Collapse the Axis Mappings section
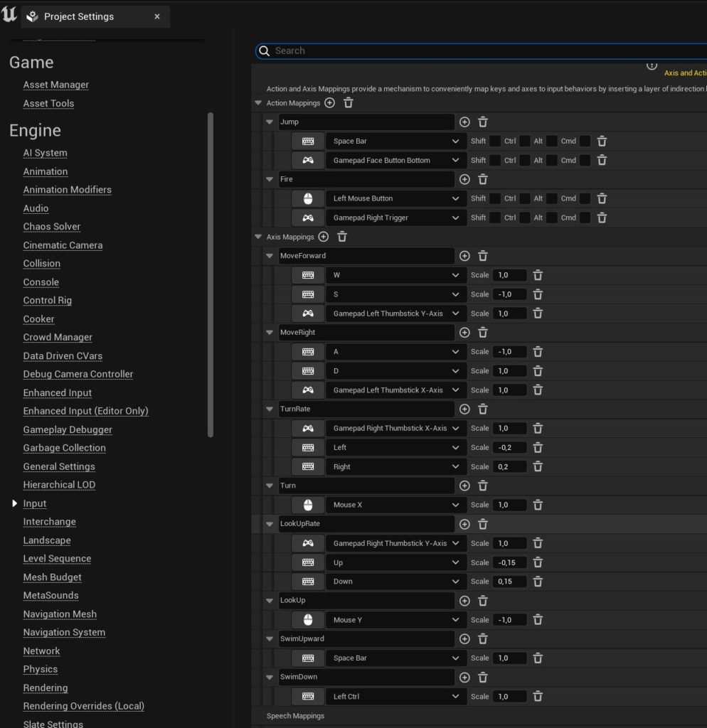 pos(258,237)
